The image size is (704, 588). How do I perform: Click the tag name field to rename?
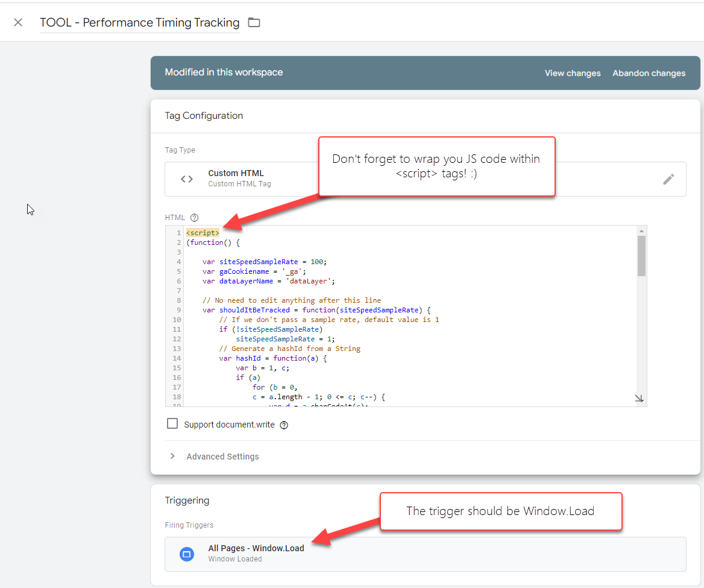click(x=139, y=23)
